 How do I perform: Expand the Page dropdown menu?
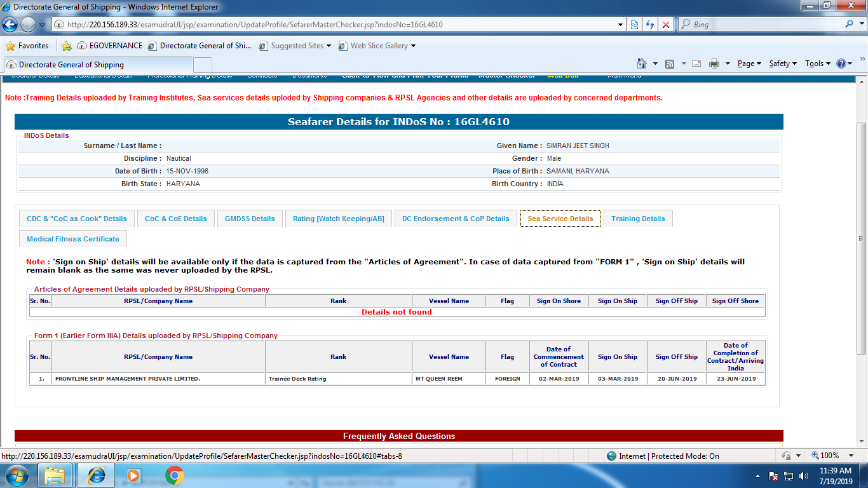click(x=749, y=64)
